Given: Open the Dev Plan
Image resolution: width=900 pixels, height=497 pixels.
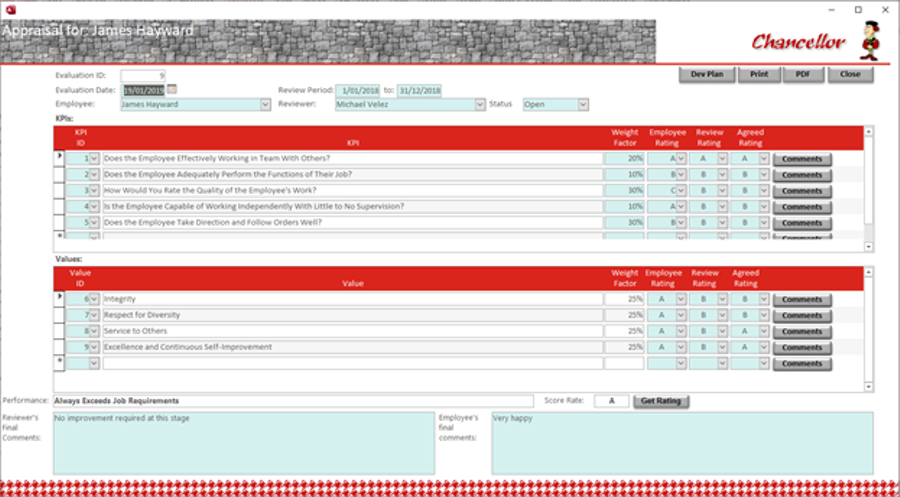Looking at the screenshot, I should click(707, 75).
